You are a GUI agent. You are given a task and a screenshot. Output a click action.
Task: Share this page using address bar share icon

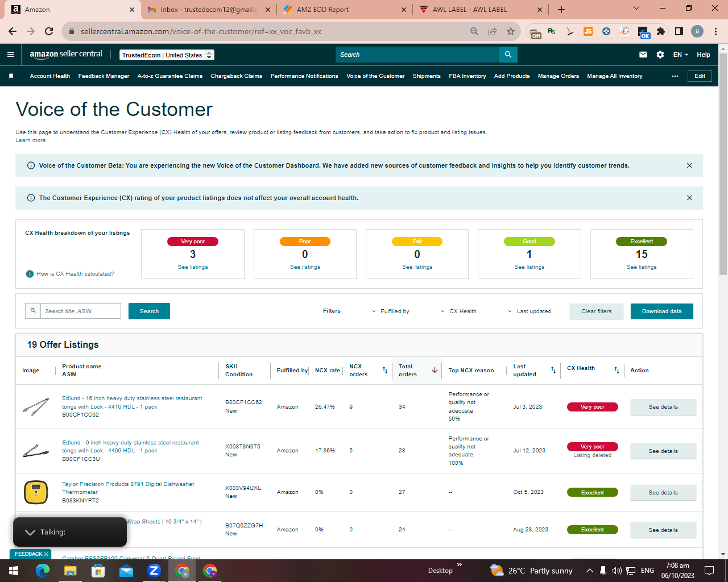point(493,31)
